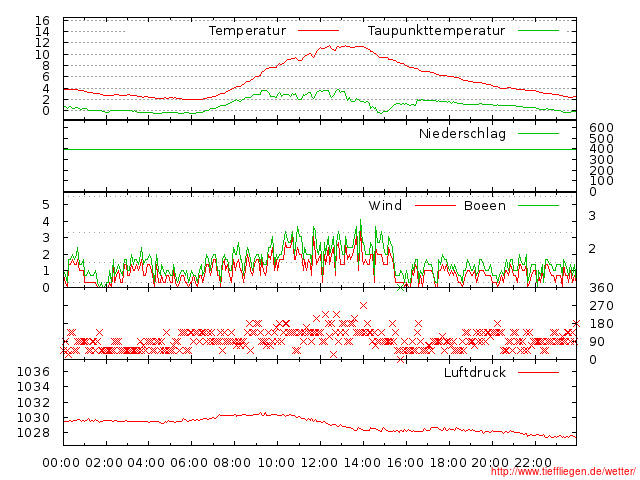640x480 pixels.
Task: Click the 18:00 time axis label
Action: pos(448,463)
